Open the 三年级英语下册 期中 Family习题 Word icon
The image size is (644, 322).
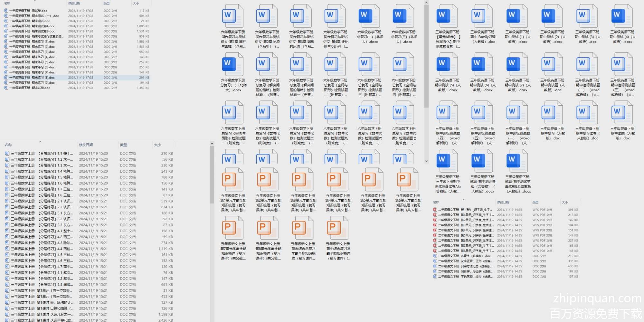pyautogui.click(x=482, y=16)
